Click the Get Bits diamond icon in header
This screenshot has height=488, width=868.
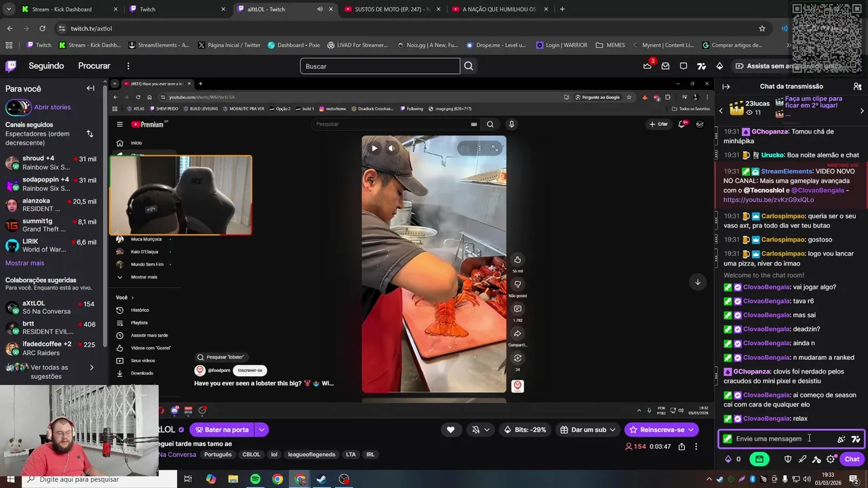[719, 66]
